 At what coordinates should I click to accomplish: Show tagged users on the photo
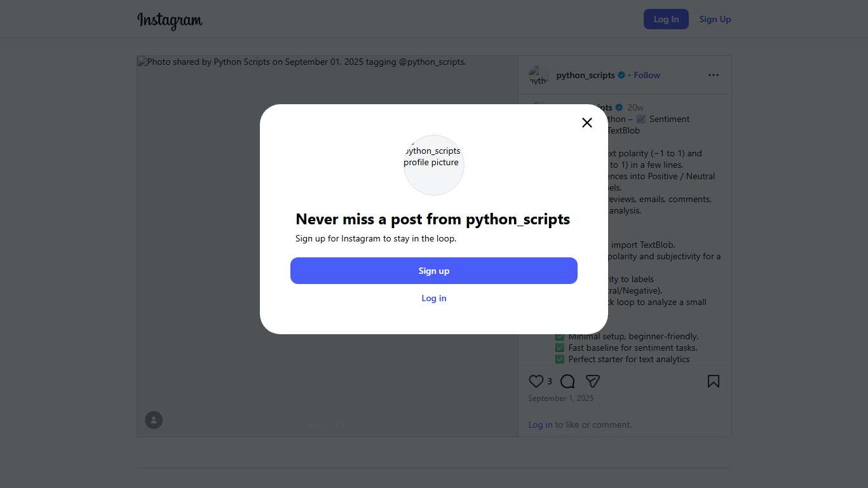click(x=154, y=420)
